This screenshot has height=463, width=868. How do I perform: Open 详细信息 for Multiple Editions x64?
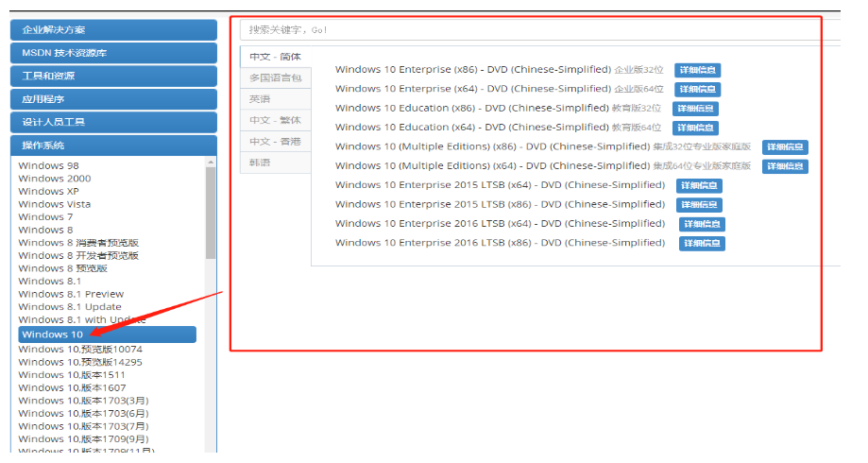pyautogui.click(x=785, y=166)
